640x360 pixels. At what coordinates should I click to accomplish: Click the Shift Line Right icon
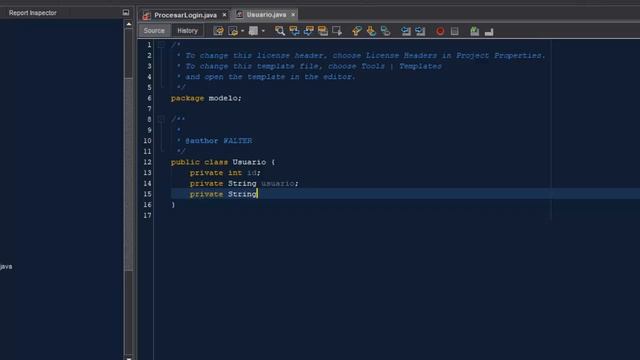[x=420, y=31]
